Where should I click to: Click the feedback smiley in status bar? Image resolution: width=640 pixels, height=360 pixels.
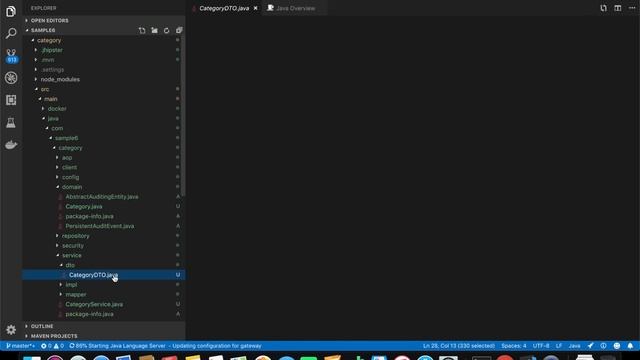(617, 346)
